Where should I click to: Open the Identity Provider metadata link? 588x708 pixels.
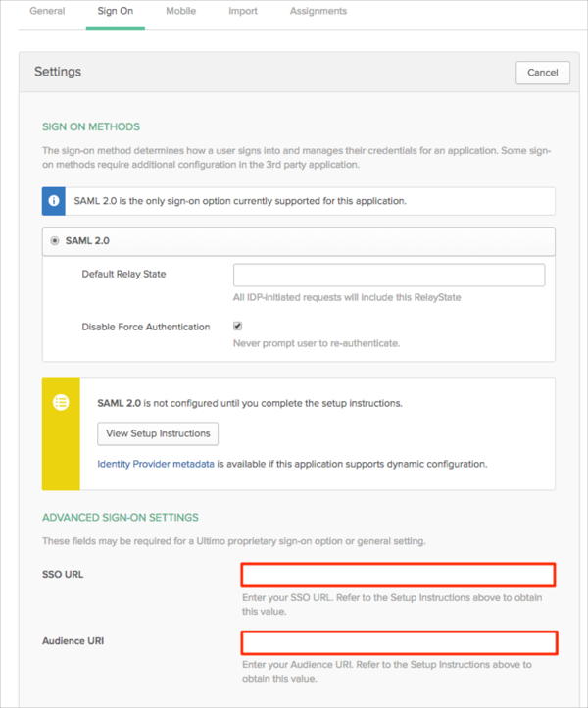156,464
